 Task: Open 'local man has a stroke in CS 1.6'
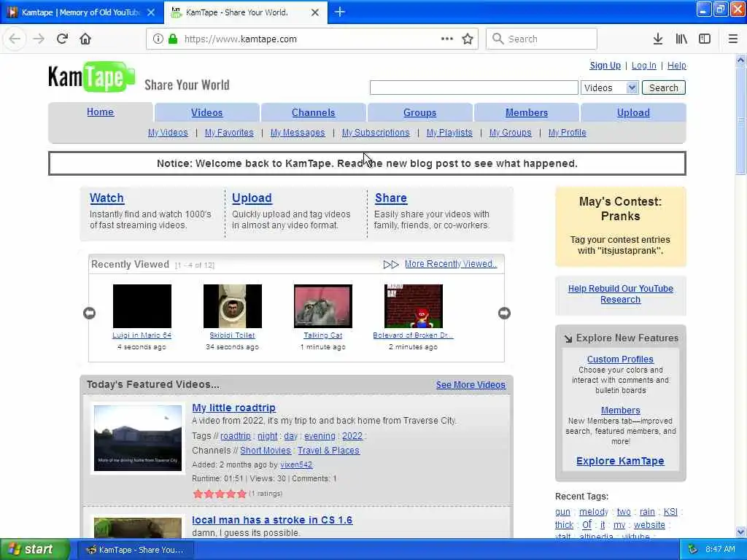click(x=272, y=520)
